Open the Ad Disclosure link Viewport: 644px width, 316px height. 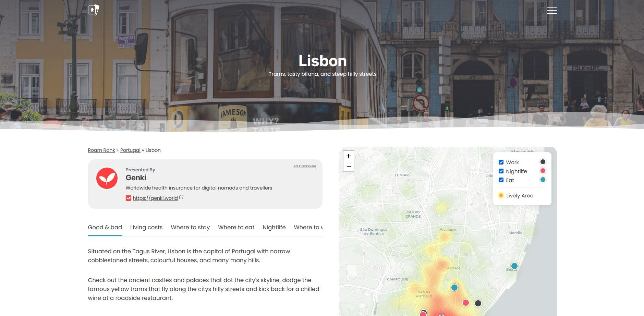pos(305,166)
